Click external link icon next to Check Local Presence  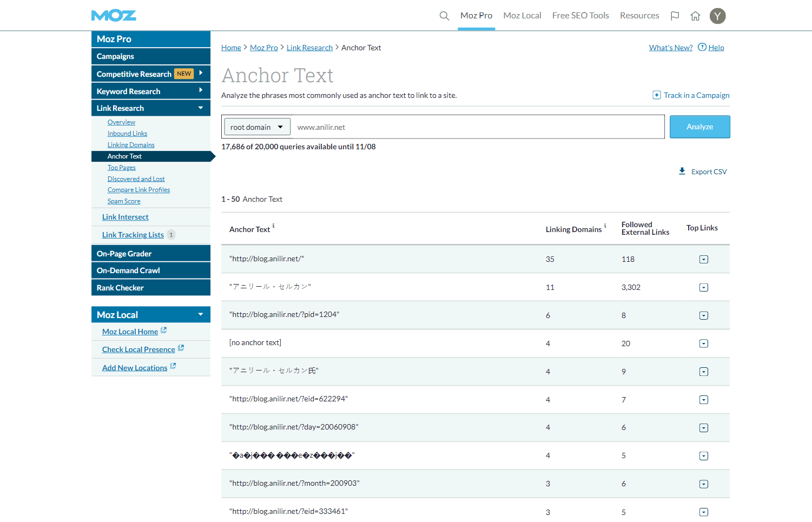[x=181, y=348]
